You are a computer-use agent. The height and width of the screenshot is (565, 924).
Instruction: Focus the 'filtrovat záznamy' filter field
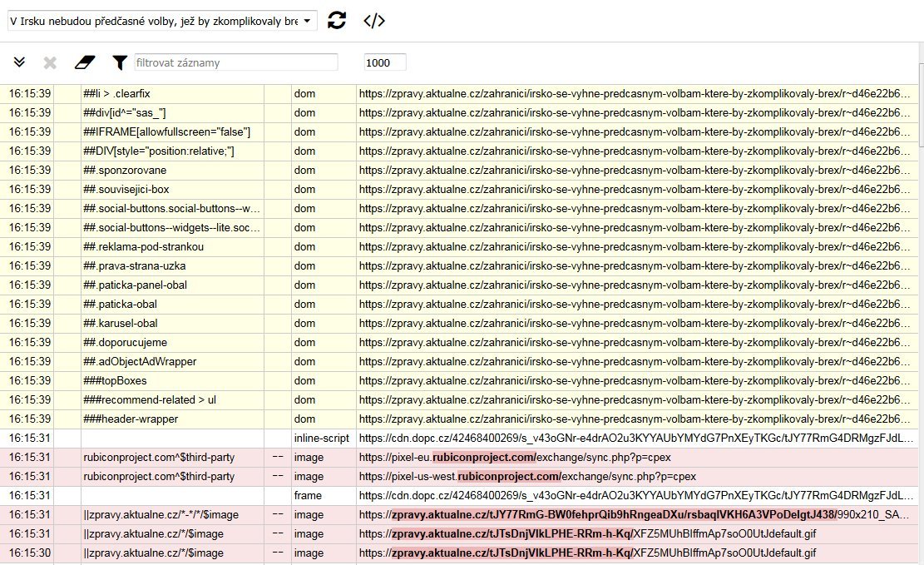(236, 62)
